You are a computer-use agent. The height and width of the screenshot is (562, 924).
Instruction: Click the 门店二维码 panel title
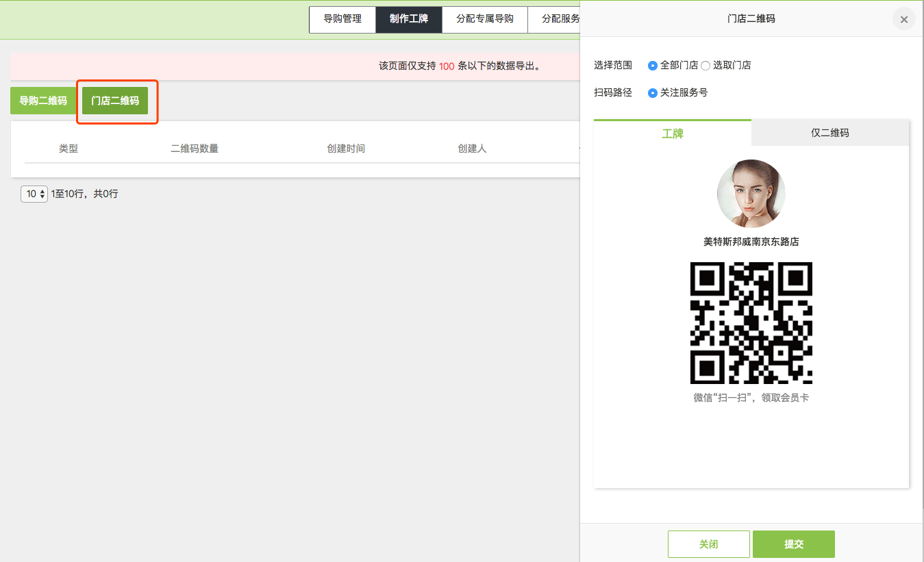pos(751,19)
